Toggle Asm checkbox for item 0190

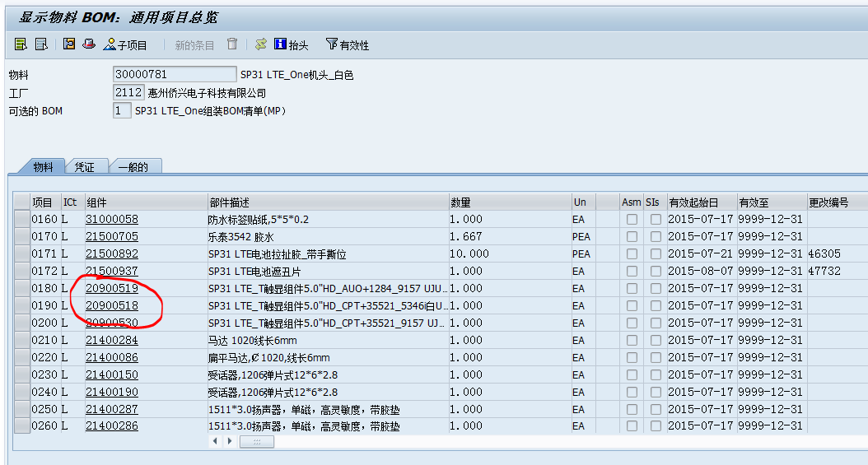[x=632, y=306]
